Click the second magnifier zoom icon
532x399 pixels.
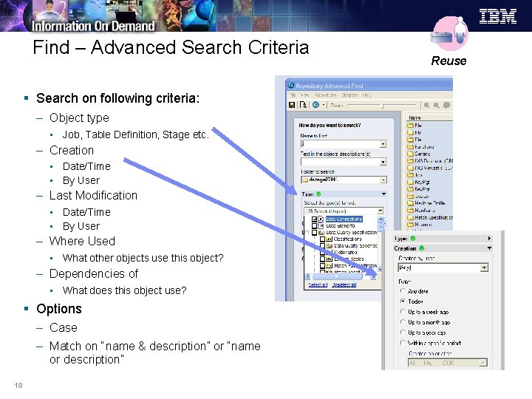[437, 106]
